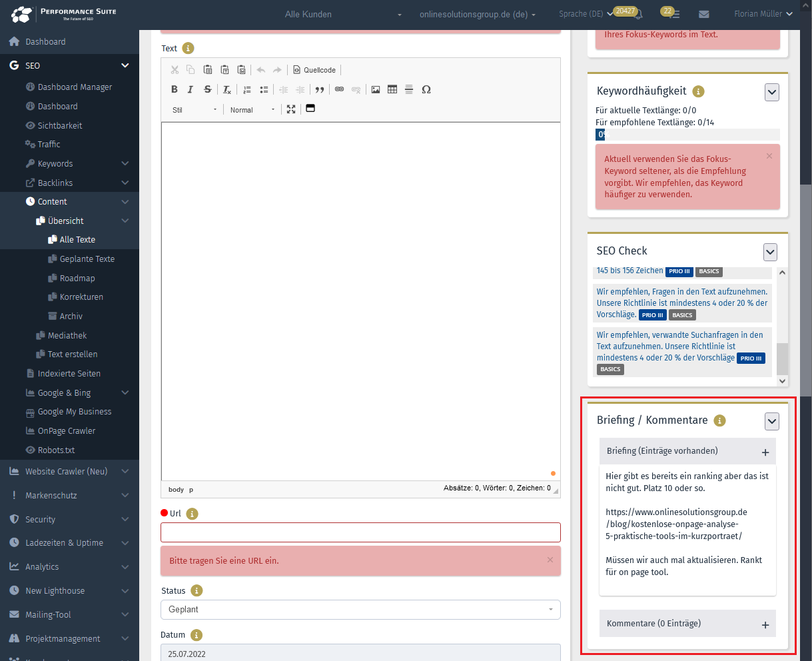Screen dimensions: 812x661
Task: Click the keyword frequency progress bar
Action: tap(687, 135)
